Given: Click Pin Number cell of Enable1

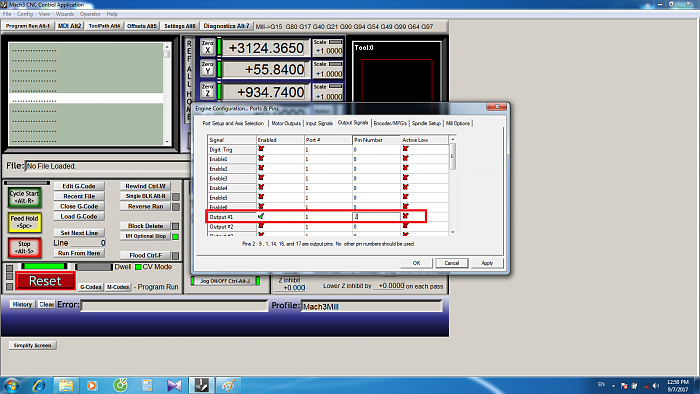Looking at the screenshot, I should click(376, 159).
